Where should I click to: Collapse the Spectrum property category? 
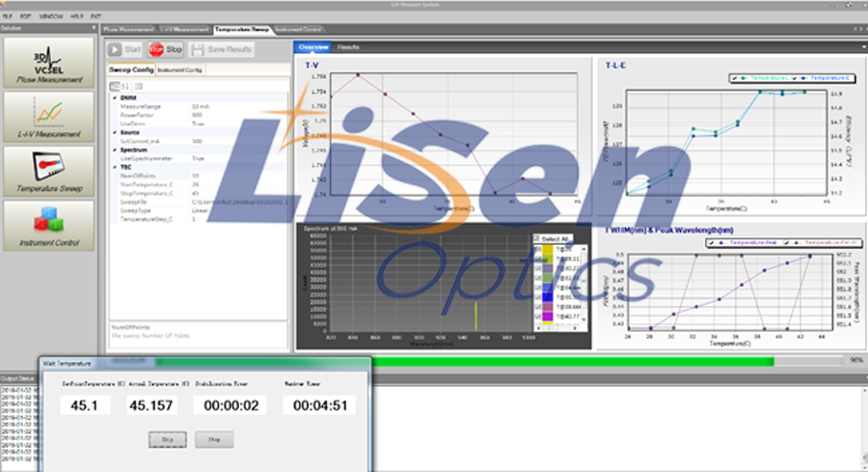click(115, 151)
